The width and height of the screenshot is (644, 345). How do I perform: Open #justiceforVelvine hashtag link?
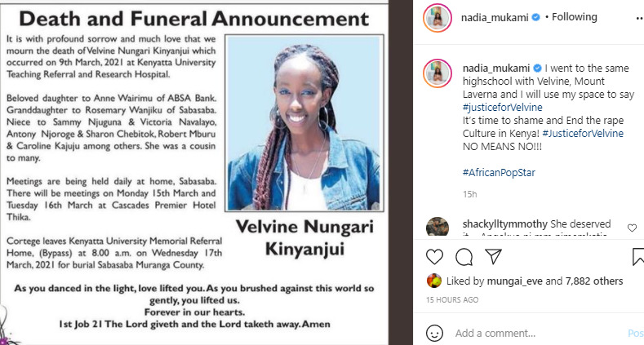pyautogui.click(x=502, y=108)
